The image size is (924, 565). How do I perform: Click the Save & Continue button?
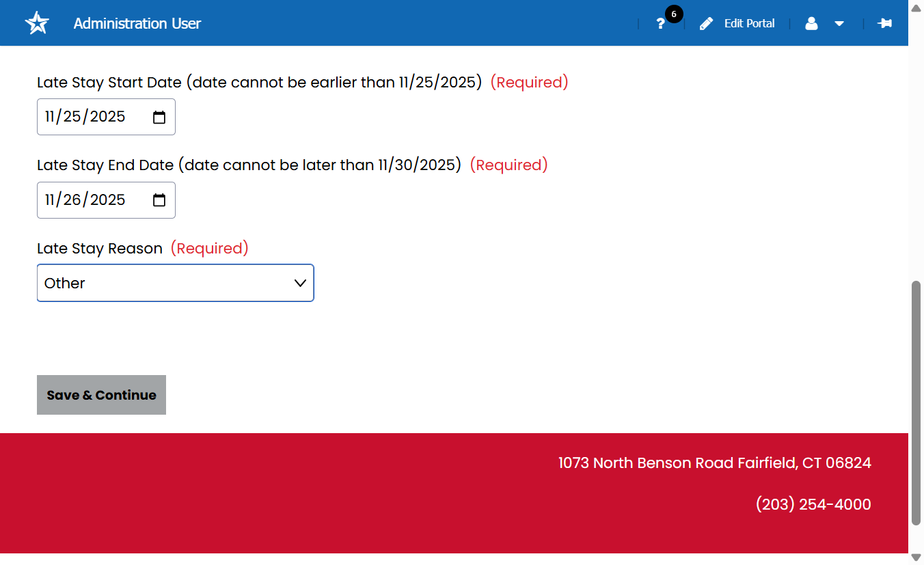[x=101, y=395]
